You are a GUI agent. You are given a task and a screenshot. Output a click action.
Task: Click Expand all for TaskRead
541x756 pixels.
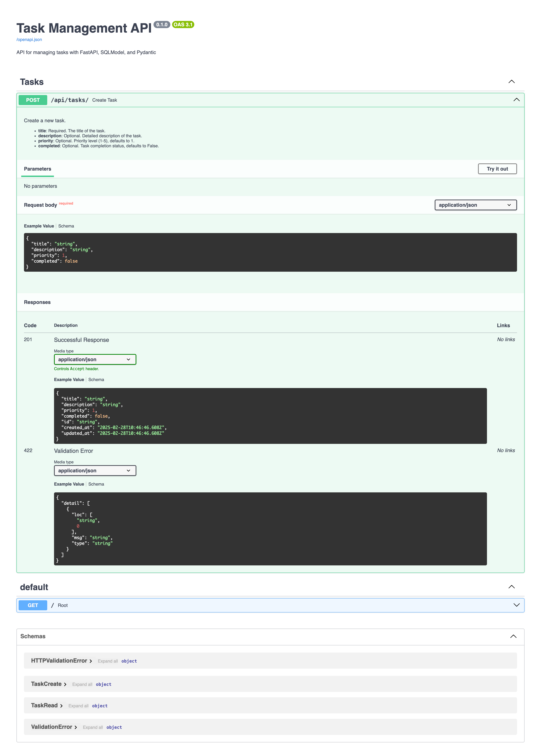click(78, 706)
